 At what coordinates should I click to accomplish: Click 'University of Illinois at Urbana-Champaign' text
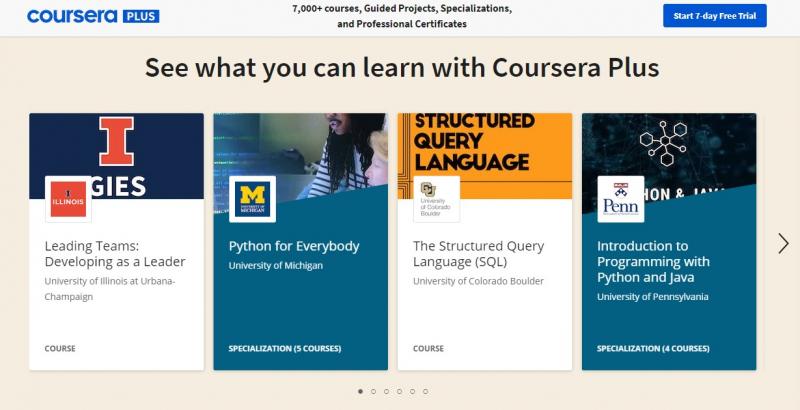pos(110,289)
